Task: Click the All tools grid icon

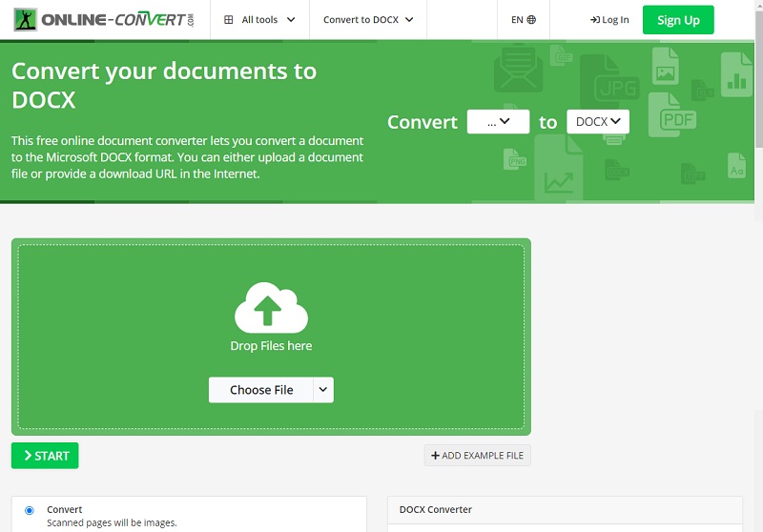Action: tap(228, 20)
